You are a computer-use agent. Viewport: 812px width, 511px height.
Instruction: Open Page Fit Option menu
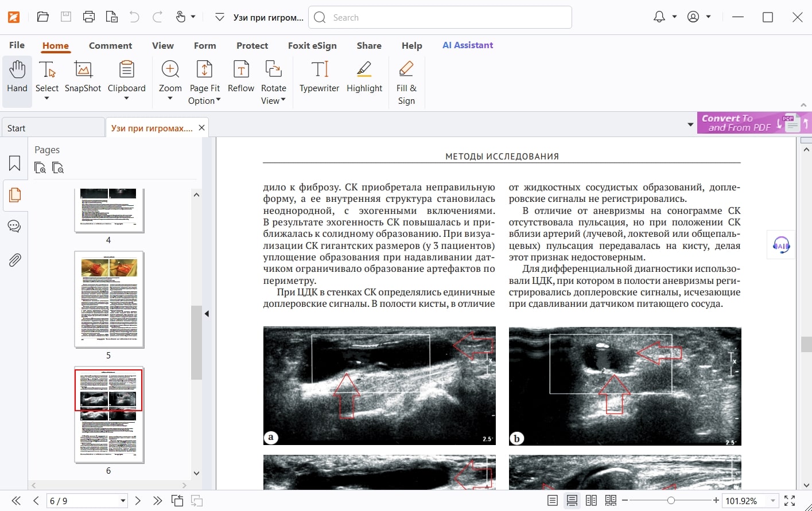[204, 83]
